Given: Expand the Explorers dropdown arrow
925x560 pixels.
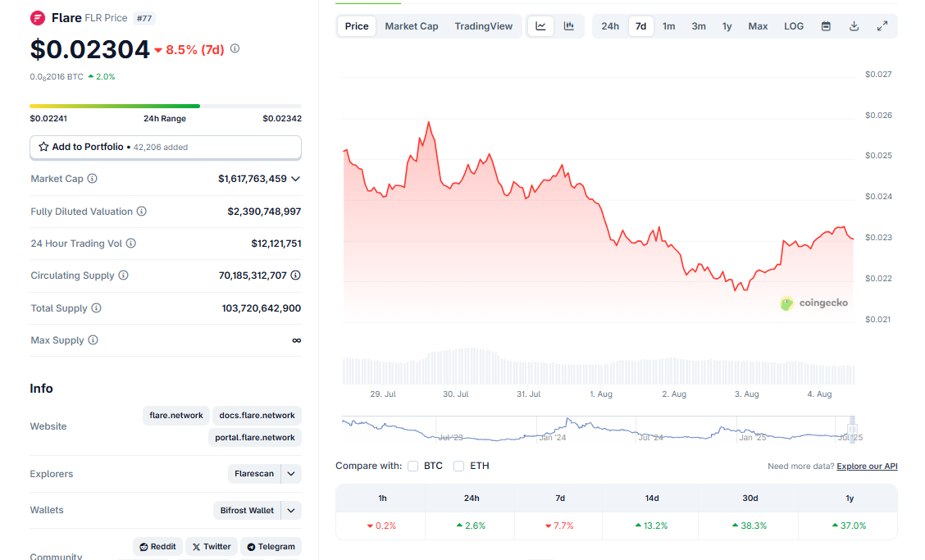Looking at the screenshot, I should (291, 474).
